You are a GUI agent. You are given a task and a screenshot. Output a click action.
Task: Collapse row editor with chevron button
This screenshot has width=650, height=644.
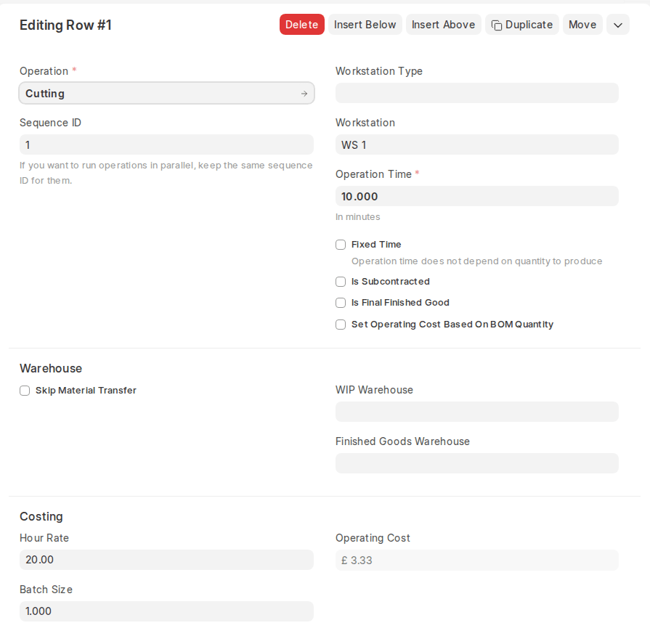[x=617, y=25]
